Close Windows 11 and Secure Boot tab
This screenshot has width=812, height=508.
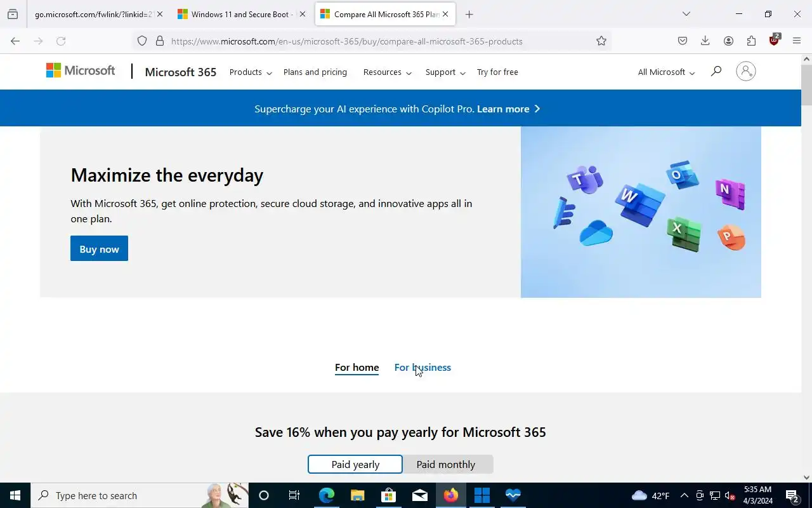303,14
